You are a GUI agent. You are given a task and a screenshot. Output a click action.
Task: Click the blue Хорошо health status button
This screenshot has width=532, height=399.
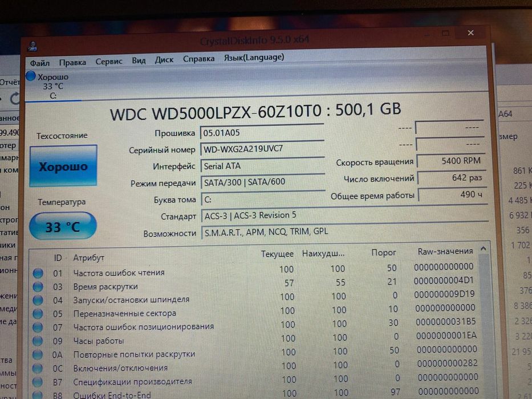tap(63, 166)
